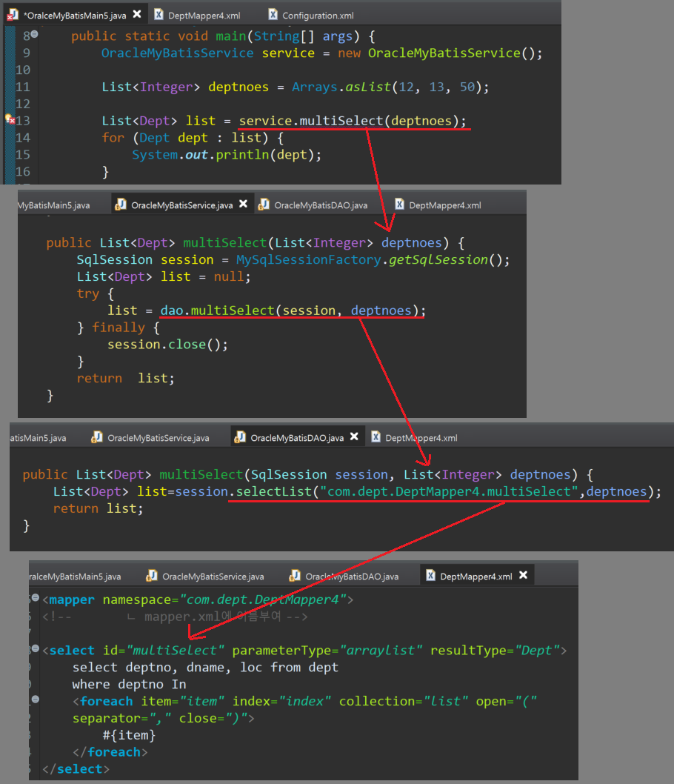Click Java icon of OracleMyBatisDAO.java in bottom editor

[x=295, y=576]
